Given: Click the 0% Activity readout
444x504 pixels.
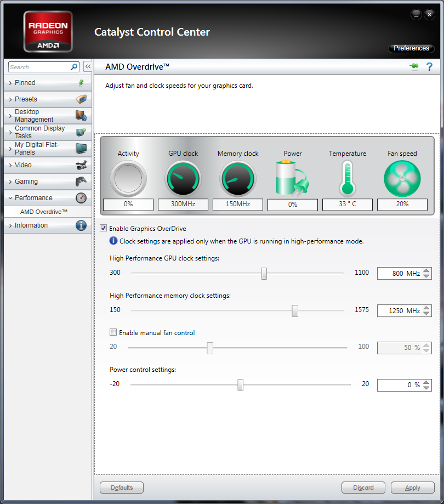Looking at the screenshot, I should point(128,205).
